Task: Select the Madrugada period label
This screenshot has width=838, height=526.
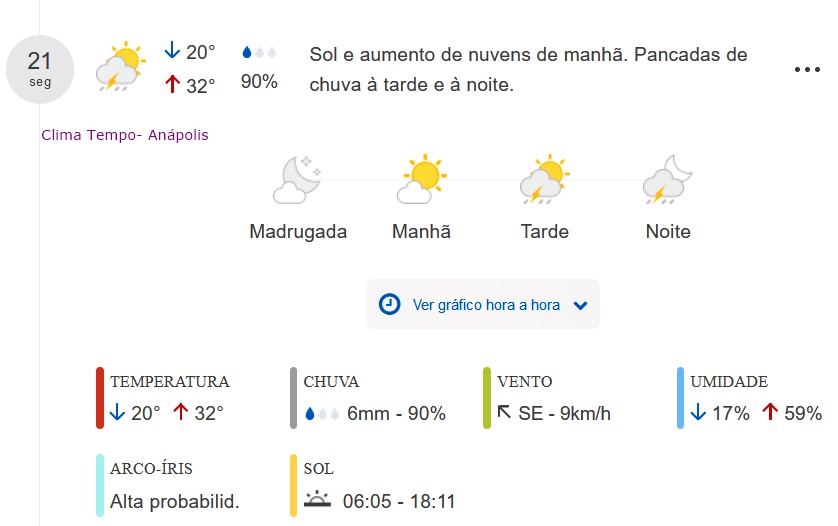Action: pyautogui.click(x=298, y=231)
